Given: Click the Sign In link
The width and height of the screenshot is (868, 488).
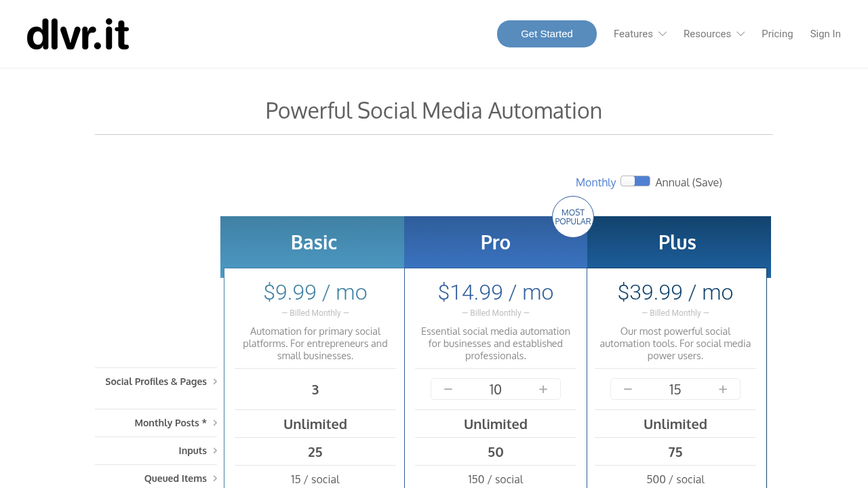Looking at the screenshot, I should pos(825,34).
